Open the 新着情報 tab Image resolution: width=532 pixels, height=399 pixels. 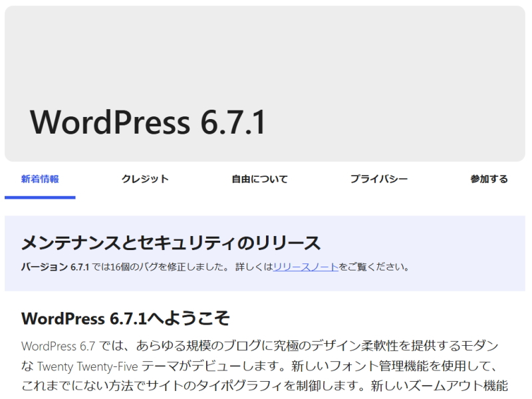click(x=40, y=179)
